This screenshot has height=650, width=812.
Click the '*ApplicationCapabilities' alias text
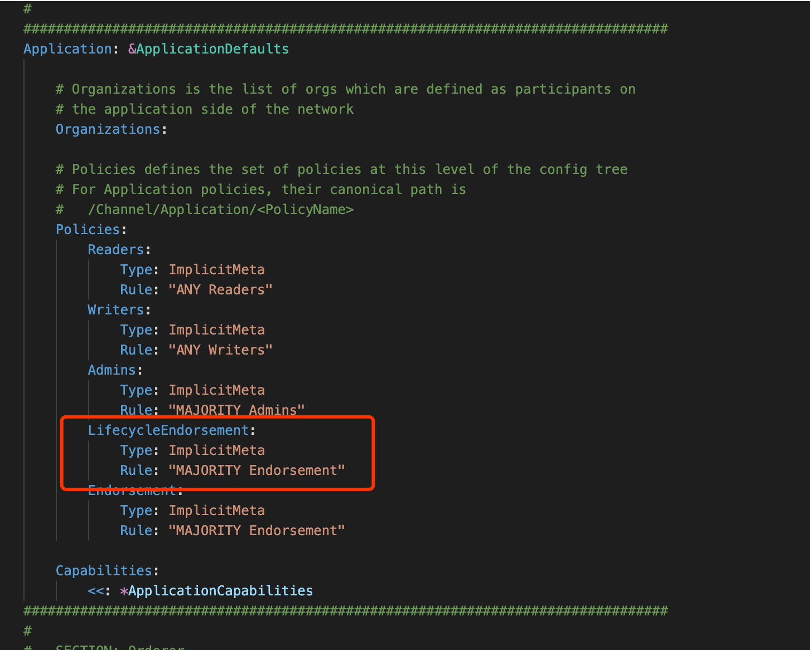point(216,591)
